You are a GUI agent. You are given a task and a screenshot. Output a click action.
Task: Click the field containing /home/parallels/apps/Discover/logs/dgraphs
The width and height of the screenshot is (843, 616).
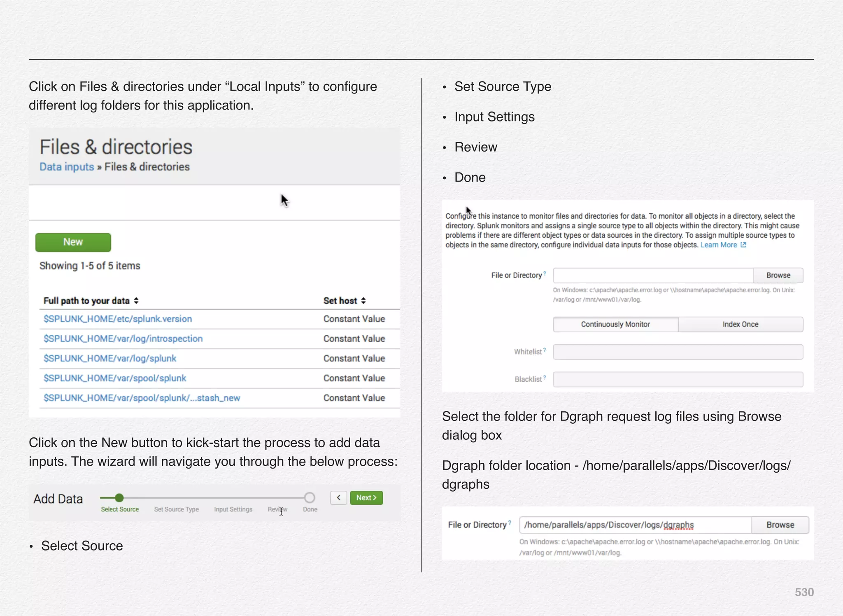[x=636, y=525]
